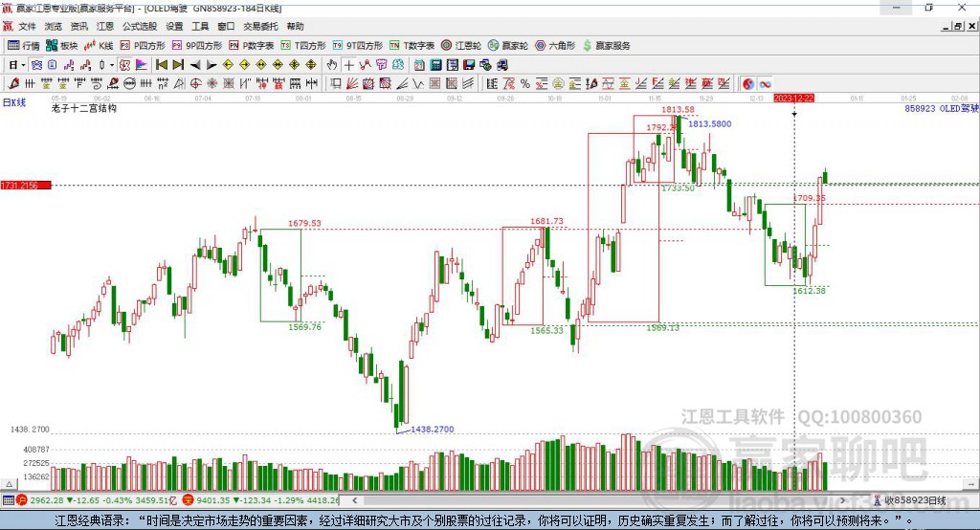Open the 交易委托 menu

point(260,26)
